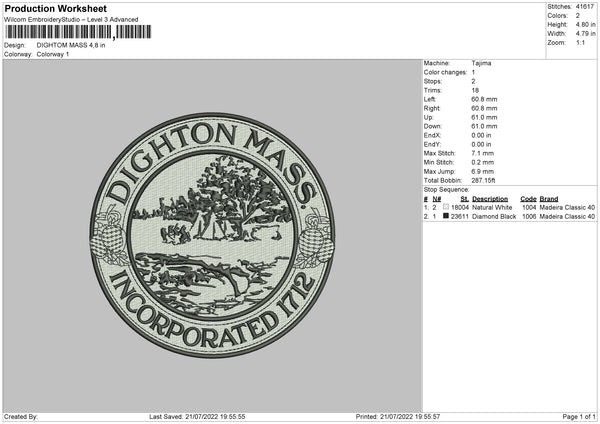
Task: Click the embroidered Dighton Mass seal preview
Action: tap(213, 235)
